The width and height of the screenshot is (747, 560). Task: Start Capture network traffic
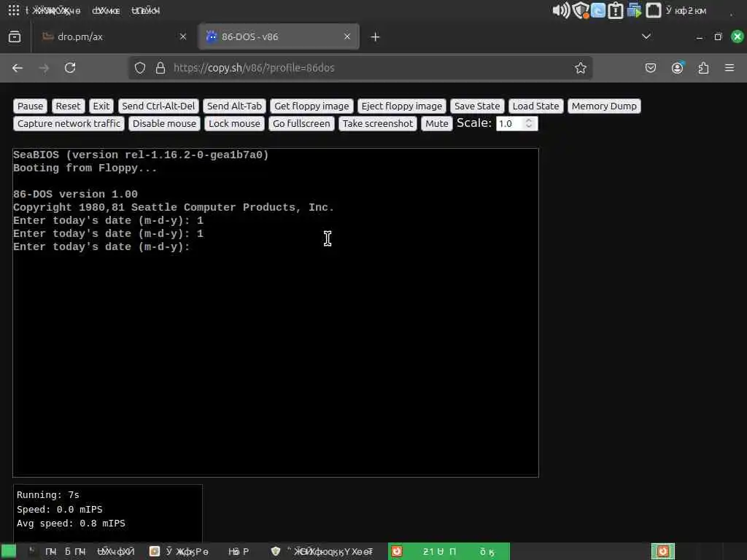[x=69, y=123]
